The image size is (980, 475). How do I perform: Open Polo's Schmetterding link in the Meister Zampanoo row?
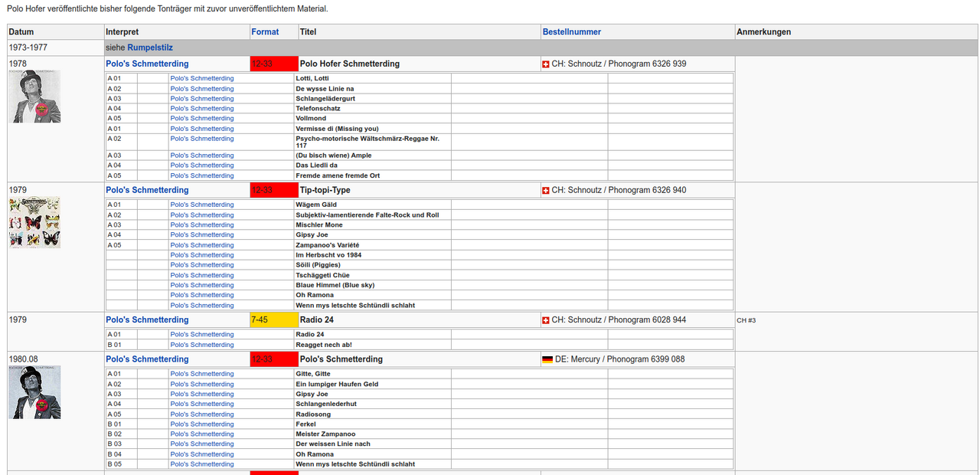tap(202, 434)
